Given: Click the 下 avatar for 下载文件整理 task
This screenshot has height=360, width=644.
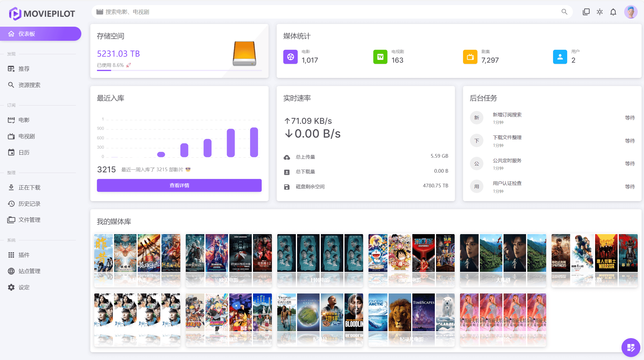Looking at the screenshot, I should pyautogui.click(x=477, y=141).
